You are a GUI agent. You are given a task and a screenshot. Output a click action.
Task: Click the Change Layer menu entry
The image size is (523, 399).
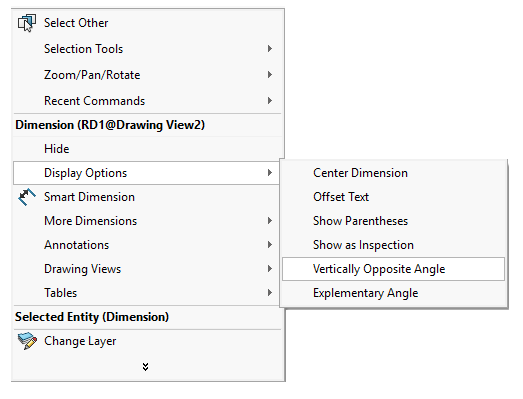click(x=147, y=341)
